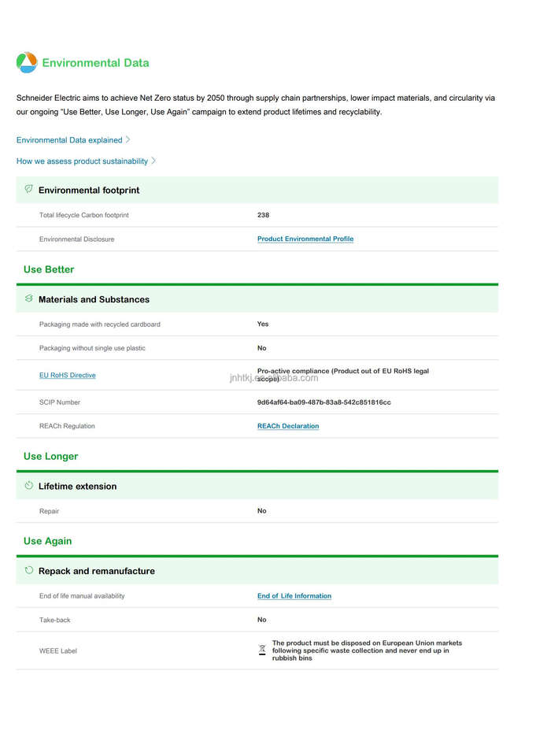Click the SCIP Number value text
Screen dimensions: 547x756
(323, 402)
